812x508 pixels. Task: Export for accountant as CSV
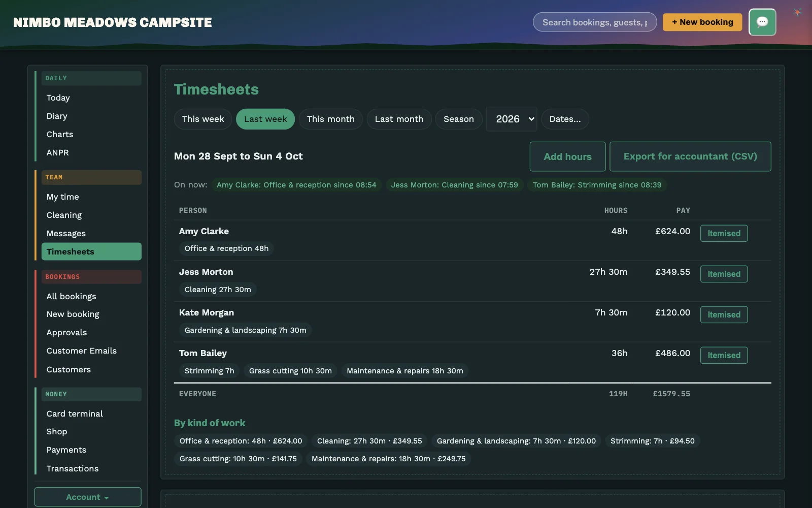(690, 156)
